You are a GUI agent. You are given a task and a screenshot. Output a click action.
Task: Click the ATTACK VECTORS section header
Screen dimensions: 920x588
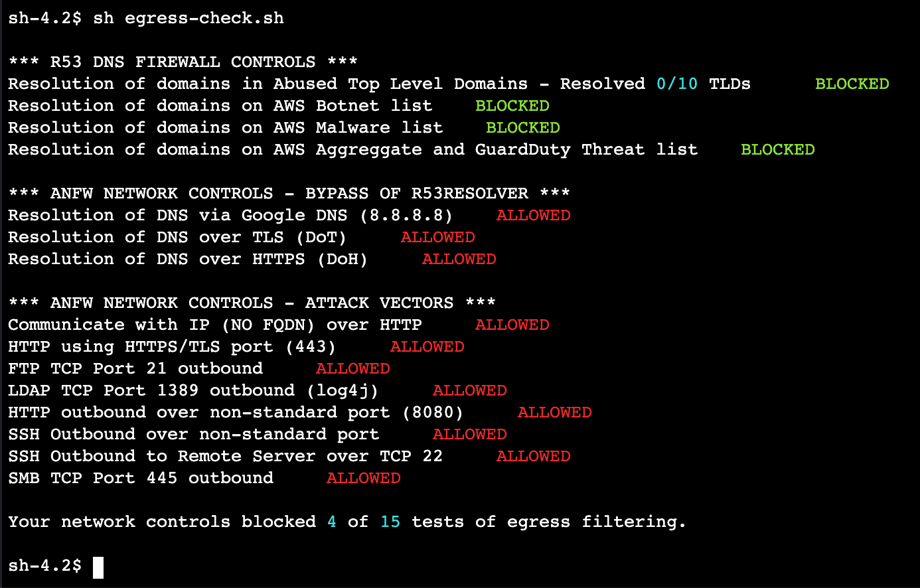click(x=252, y=303)
